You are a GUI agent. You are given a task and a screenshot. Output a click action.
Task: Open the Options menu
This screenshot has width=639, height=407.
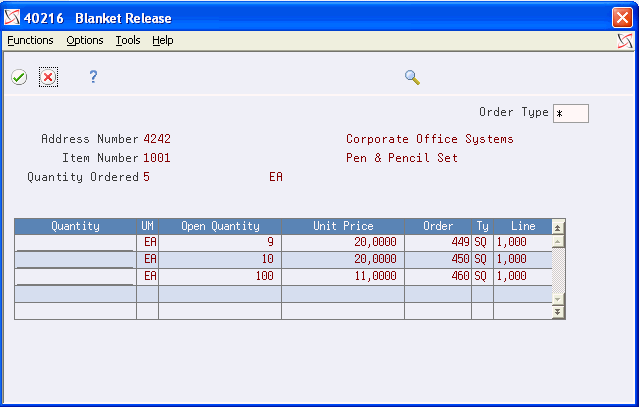(x=85, y=40)
